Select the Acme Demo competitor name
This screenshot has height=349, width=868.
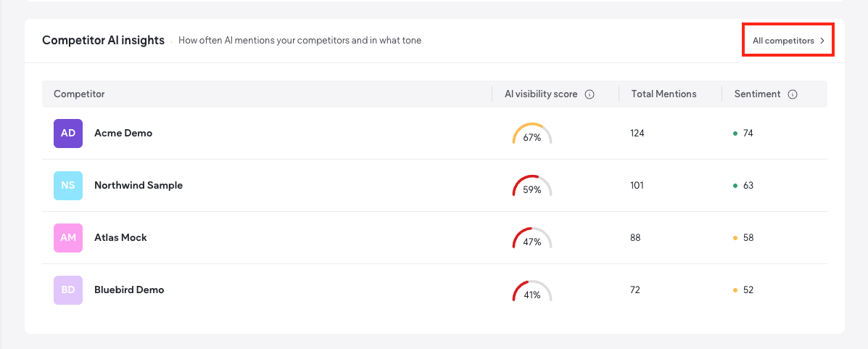click(x=123, y=133)
